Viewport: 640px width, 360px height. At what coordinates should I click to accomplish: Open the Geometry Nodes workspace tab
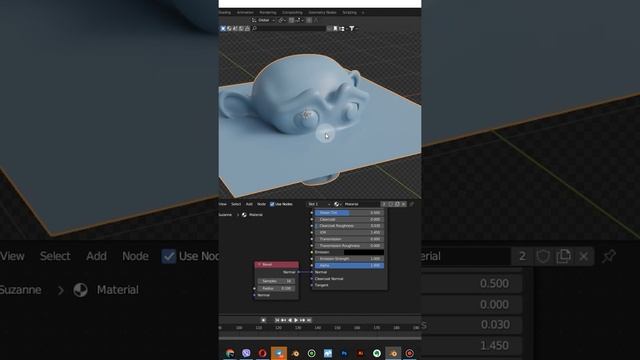click(x=323, y=13)
